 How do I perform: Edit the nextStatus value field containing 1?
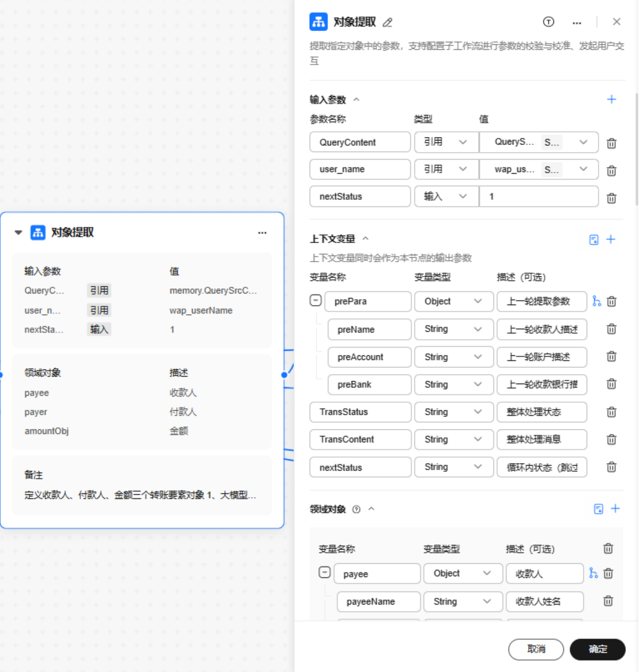539,196
